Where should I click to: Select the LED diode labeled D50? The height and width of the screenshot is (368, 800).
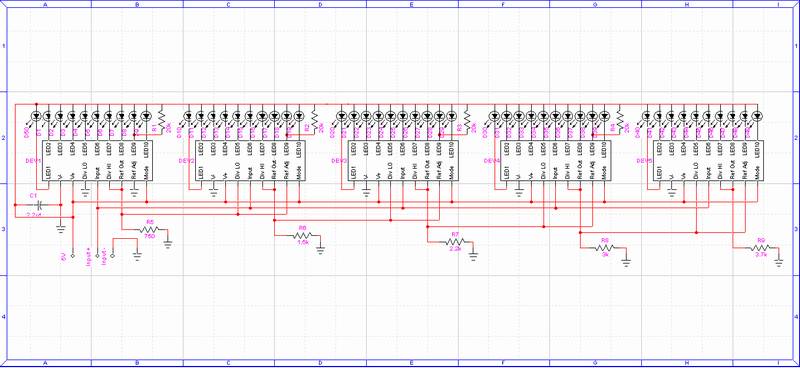[x=35, y=116]
